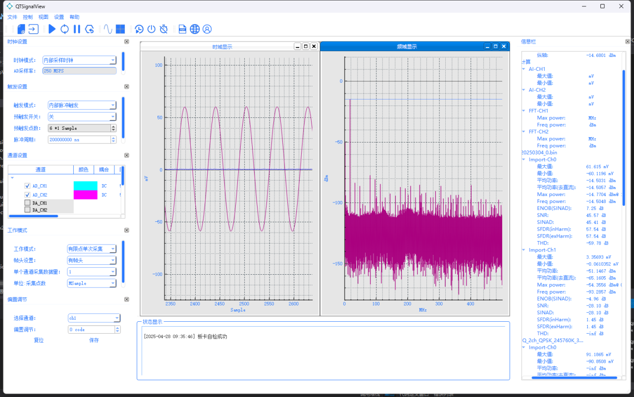The image size is (634, 397).
Task: Click the globe icon in toolbar
Action: tap(195, 29)
